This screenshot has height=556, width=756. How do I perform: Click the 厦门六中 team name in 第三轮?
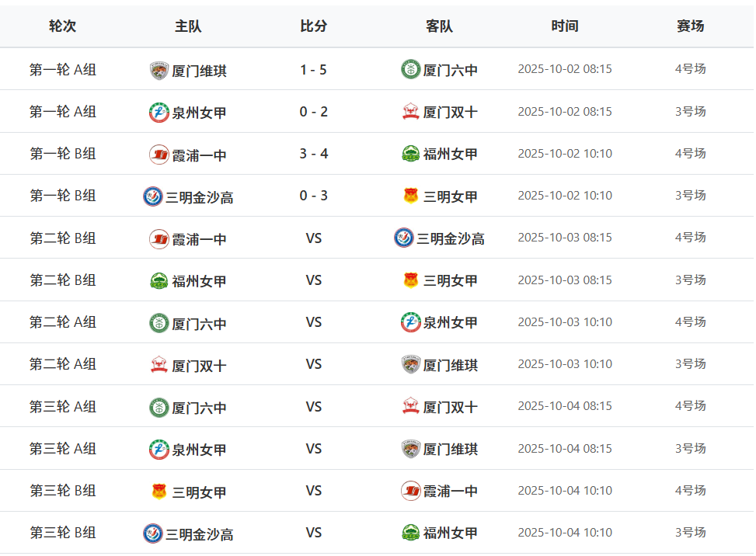[199, 408]
